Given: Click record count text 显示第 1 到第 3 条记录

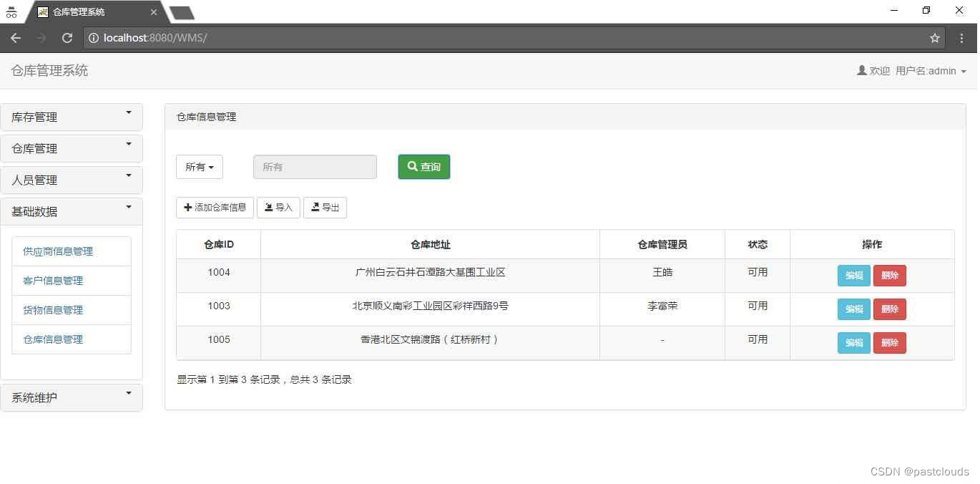Looking at the screenshot, I should click(228, 379).
